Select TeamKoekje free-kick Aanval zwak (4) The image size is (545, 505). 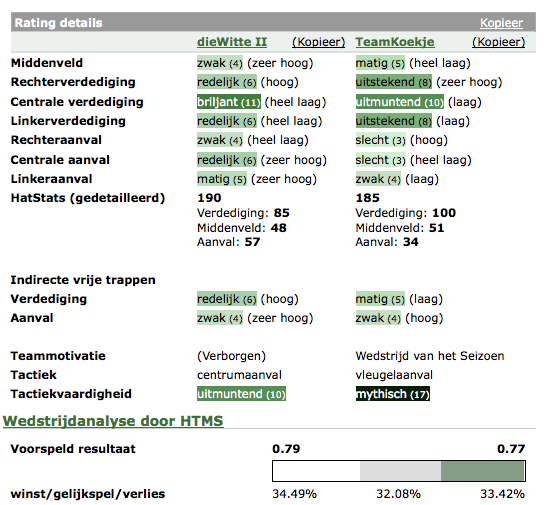click(x=378, y=318)
